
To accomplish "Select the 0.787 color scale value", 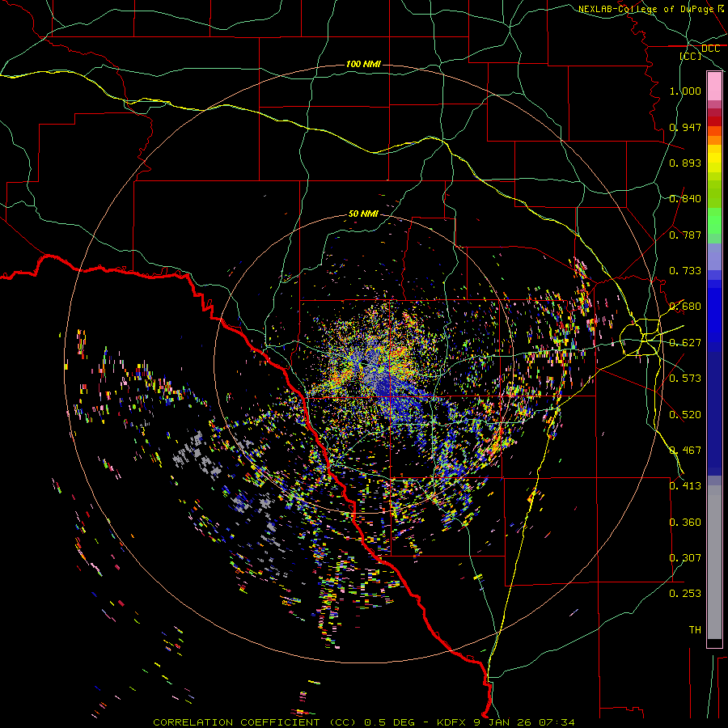I will click(x=685, y=235).
